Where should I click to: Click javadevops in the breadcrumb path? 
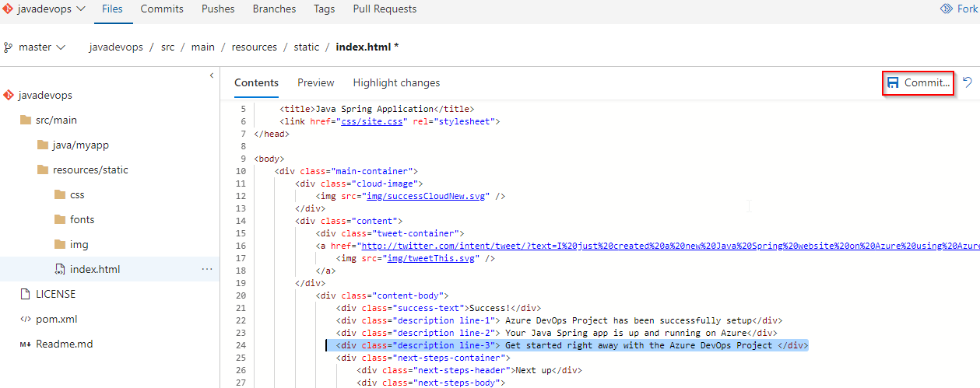[116, 47]
